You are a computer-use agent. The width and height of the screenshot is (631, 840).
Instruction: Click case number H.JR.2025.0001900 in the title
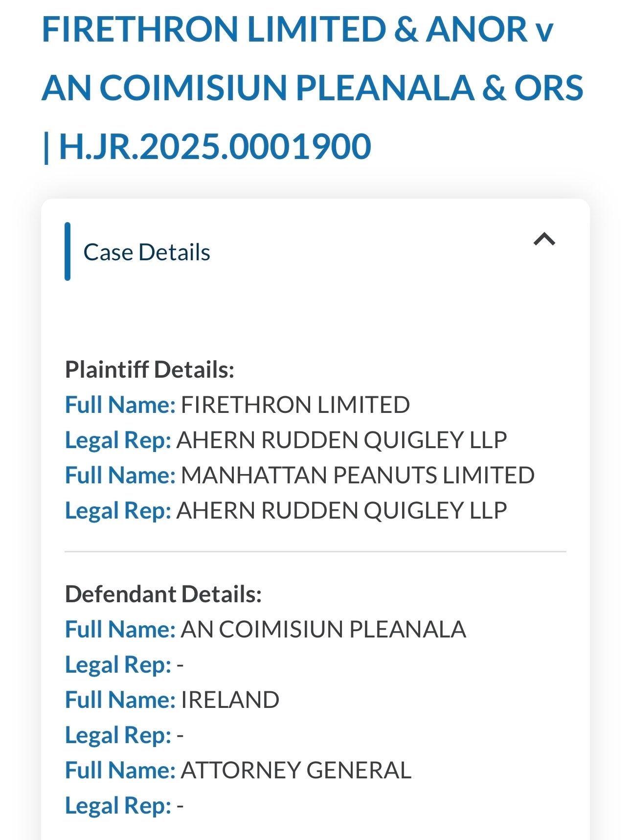coord(214,146)
